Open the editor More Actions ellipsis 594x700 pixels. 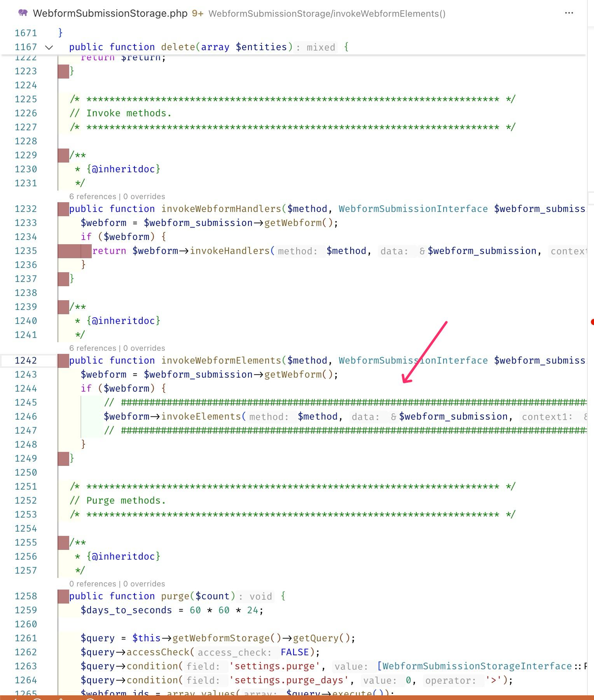tap(569, 13)
